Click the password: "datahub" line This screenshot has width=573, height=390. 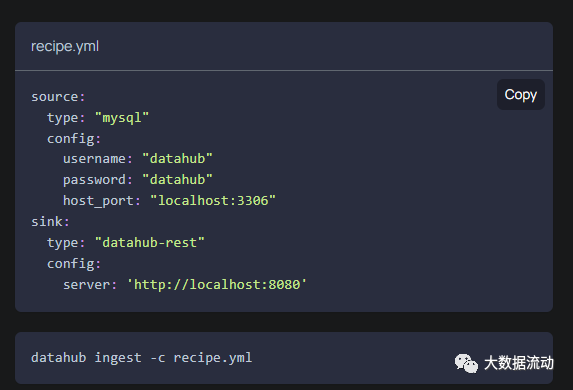pos(138,180)
